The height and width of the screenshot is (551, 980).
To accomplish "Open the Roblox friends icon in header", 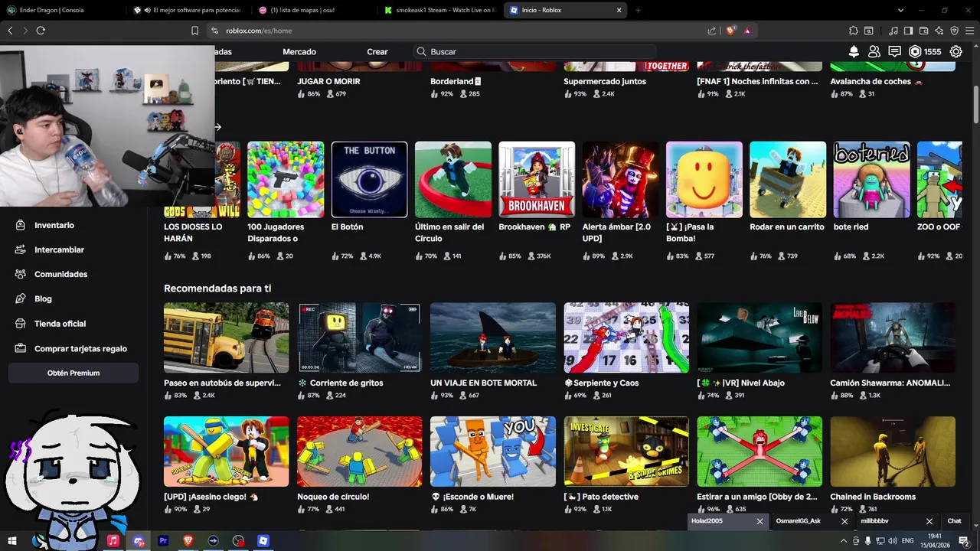I will coord(874,52).
